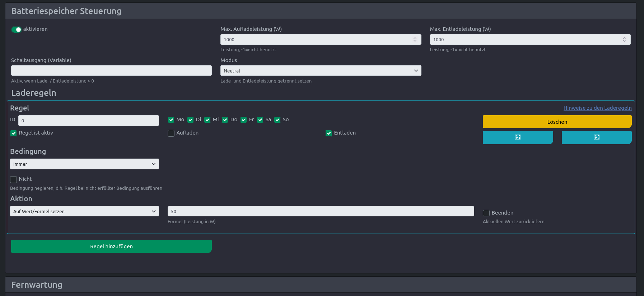The width and height of the screenshot is (644, 296).
Task: Click the green 'Regel hinzufügen' button
Action: (x=111, y=246)
